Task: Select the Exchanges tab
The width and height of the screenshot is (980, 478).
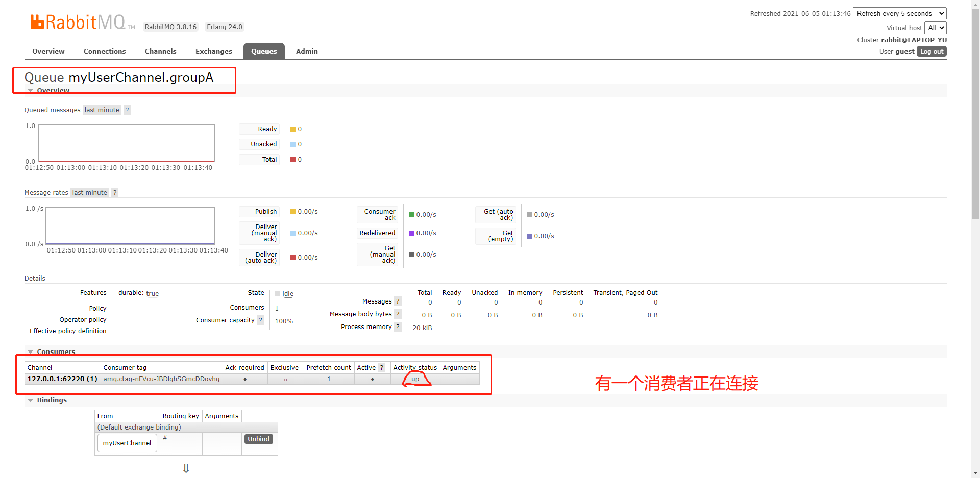Action: [x=213, y=51]
